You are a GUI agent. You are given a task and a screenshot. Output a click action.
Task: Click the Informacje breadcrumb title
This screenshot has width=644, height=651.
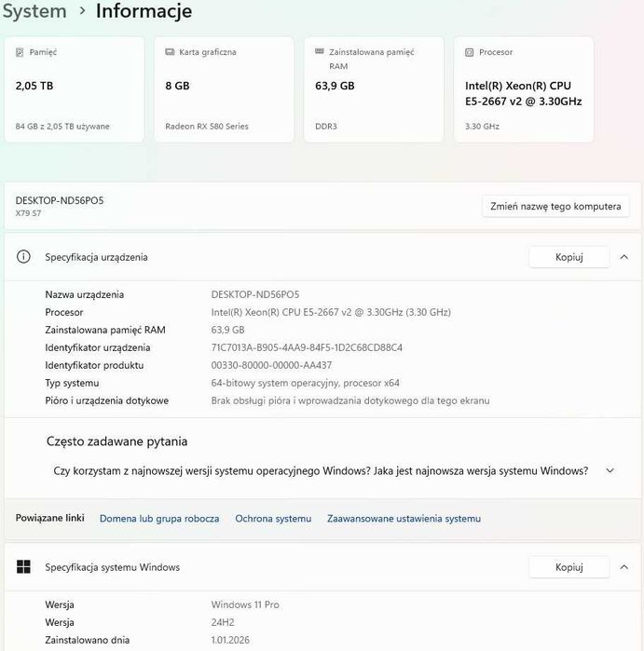point(144,11)
